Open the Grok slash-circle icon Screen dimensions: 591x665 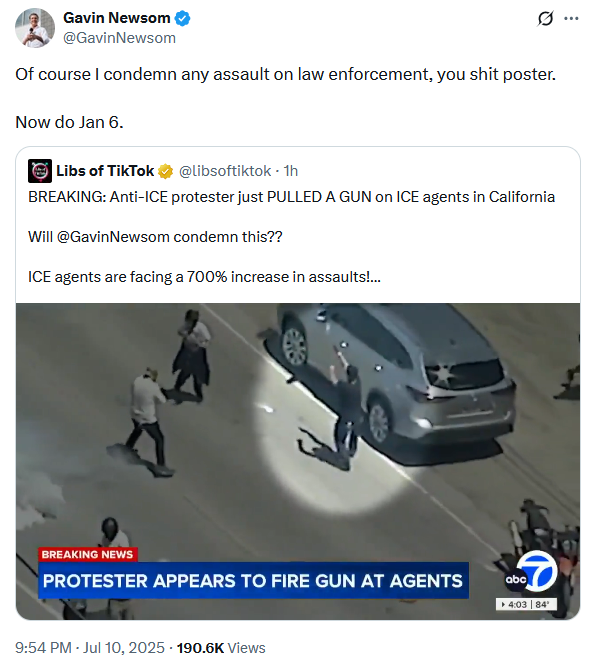(x=545, y=18)
